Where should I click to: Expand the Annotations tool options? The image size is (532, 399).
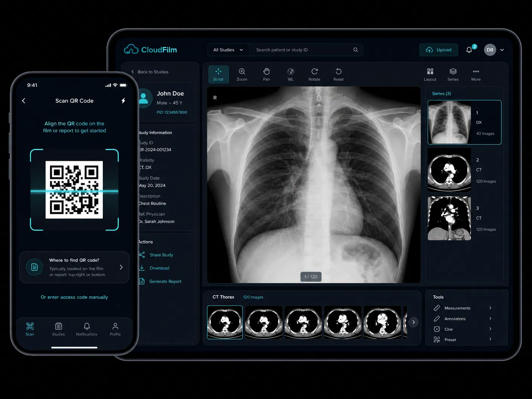point(490,319)
